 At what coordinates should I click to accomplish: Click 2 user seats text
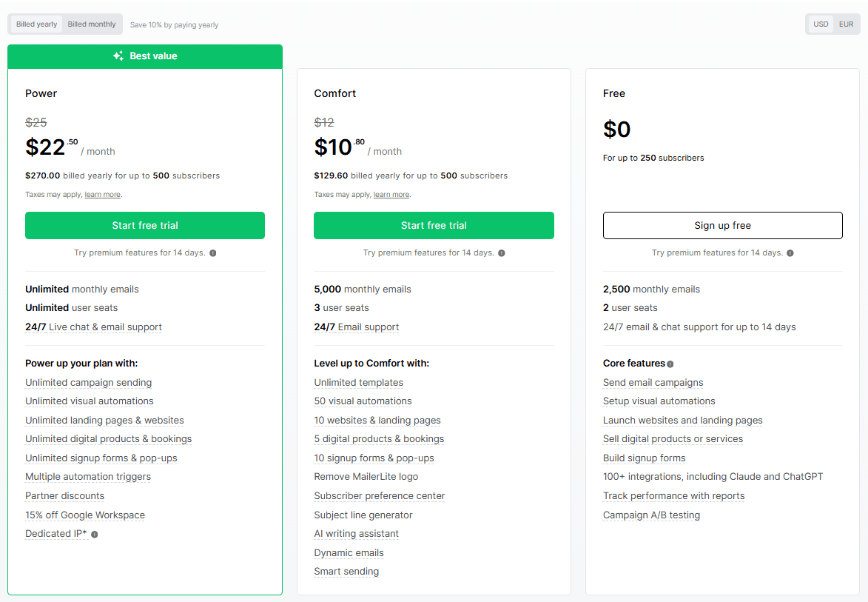[x=630, y=307]
